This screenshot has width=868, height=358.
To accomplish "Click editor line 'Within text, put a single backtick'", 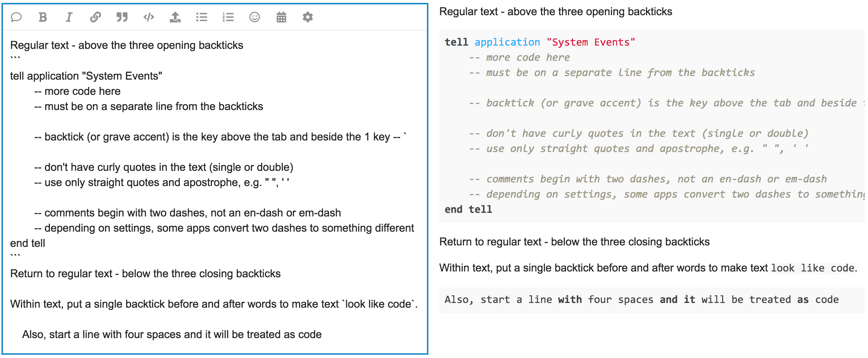I will (x=214, y=304).
